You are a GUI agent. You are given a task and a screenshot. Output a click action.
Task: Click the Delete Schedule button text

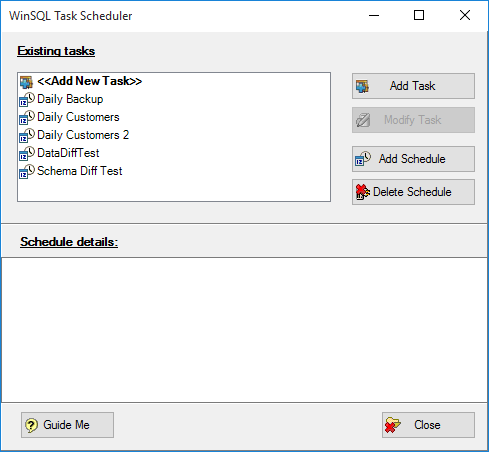412,192
